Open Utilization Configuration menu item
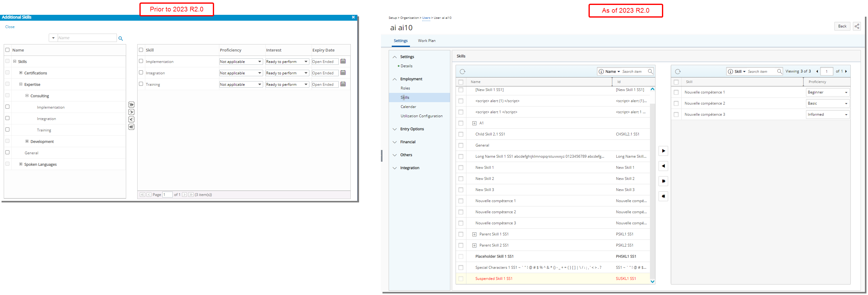This screenshot has width=868, height=295. 422,116
